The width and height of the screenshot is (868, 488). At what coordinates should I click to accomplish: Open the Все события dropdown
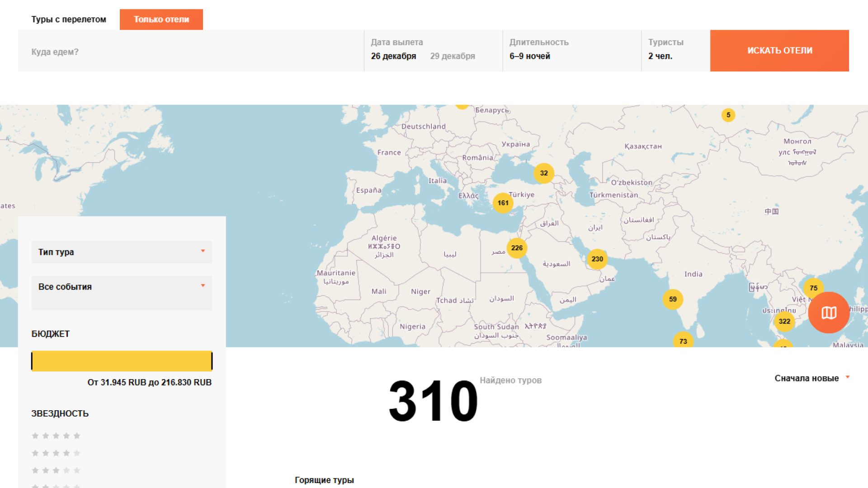click(122, 287)
